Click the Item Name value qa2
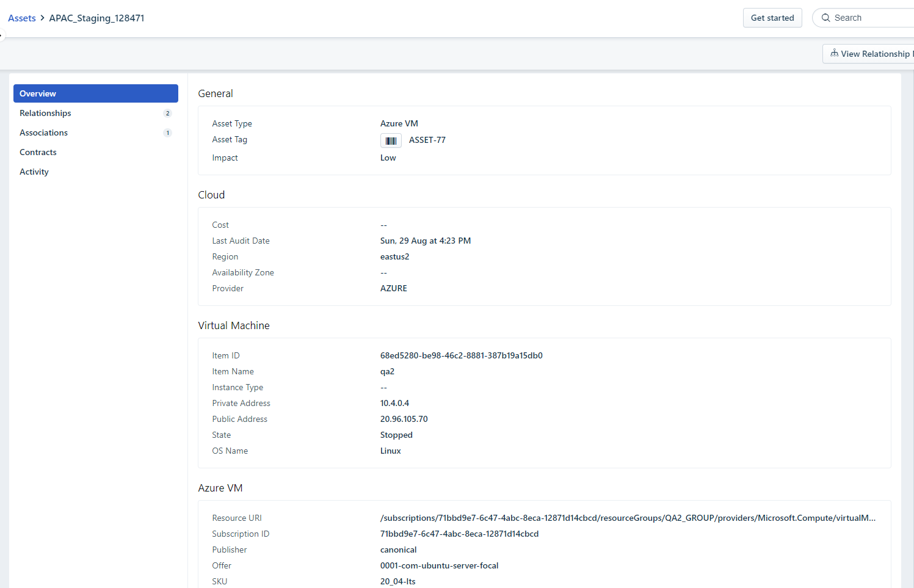The height and width of the screenshot is (588, 914). pyautogui.click(x=388, y=371)
